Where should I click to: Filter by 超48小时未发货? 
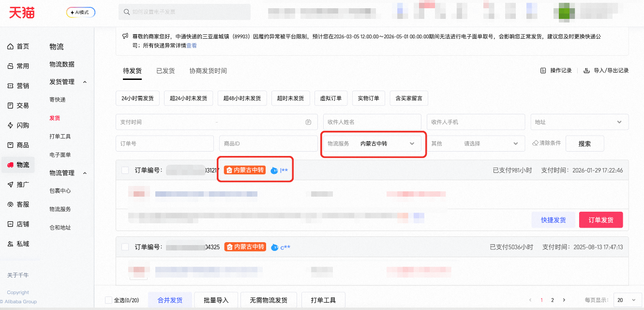click(x=242, y=98)
